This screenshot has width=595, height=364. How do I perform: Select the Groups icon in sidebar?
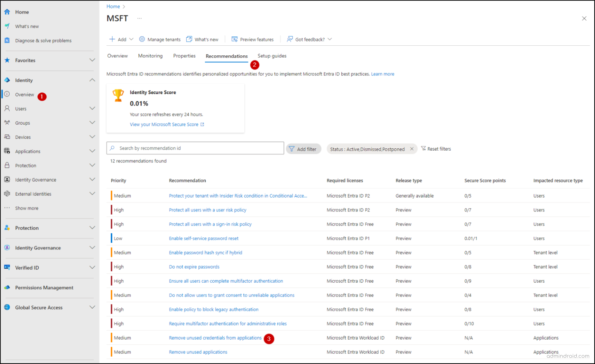pos(7,123)
